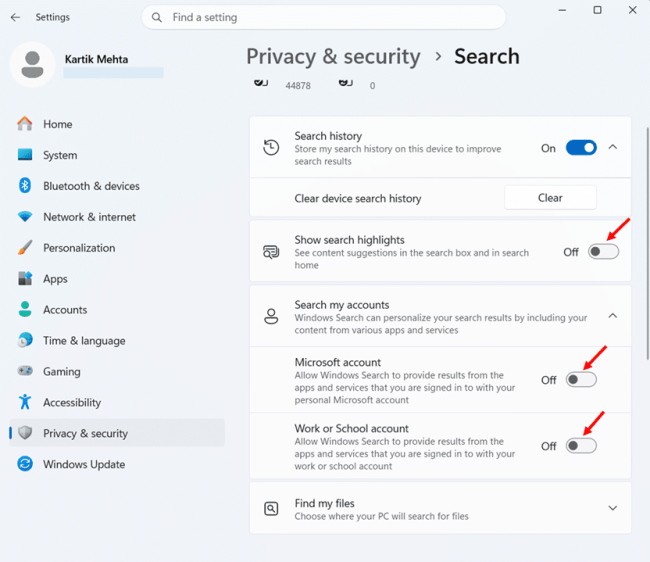Click the Network Wi-Fi icon
This screenshot has height=562, width=650.
click(x=25, y=216)
